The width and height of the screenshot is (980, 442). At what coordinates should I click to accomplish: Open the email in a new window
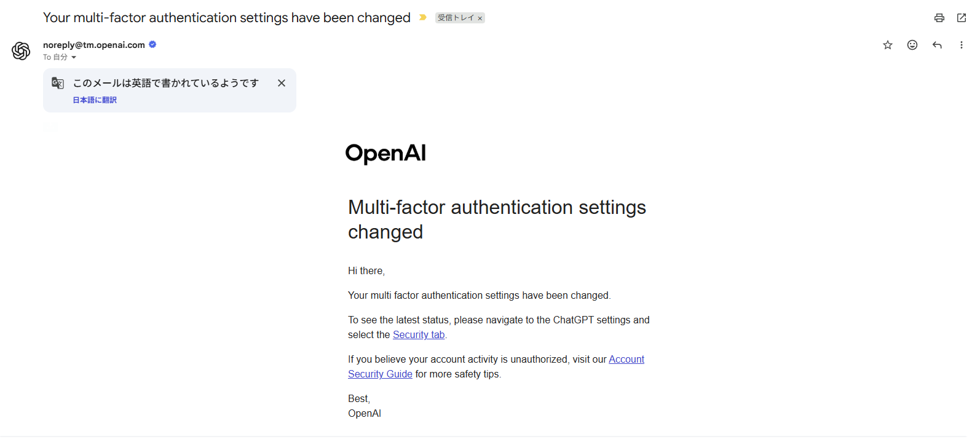coord(962,18)
